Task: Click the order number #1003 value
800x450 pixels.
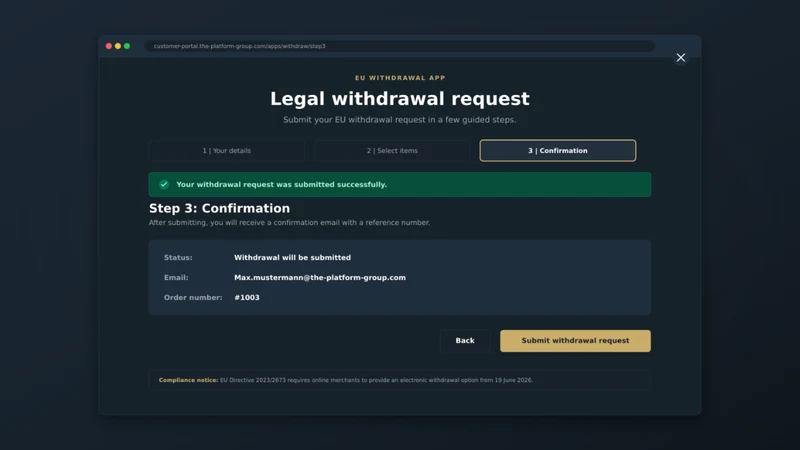Action: click(247, 297)
